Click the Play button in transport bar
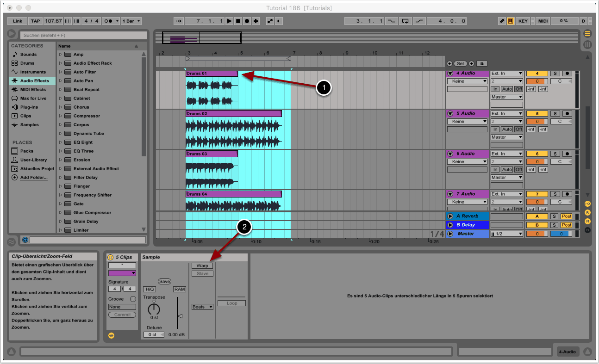 click(x=229, y=21)
